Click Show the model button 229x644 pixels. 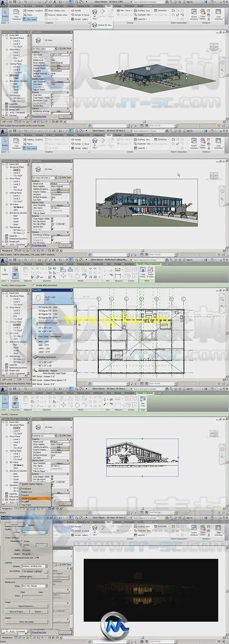point(27,621)
